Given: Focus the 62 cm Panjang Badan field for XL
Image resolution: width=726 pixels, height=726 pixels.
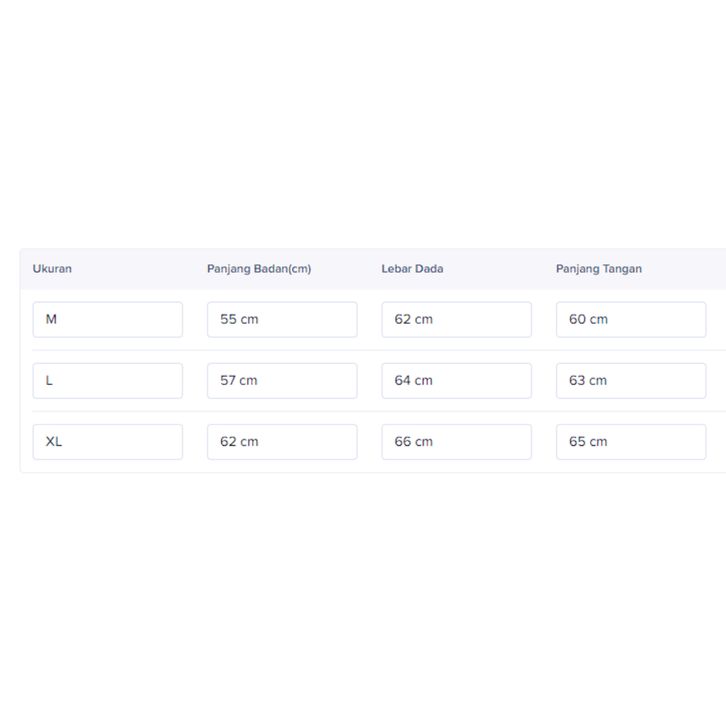Looking at the screenshot, I should point(282,442).
